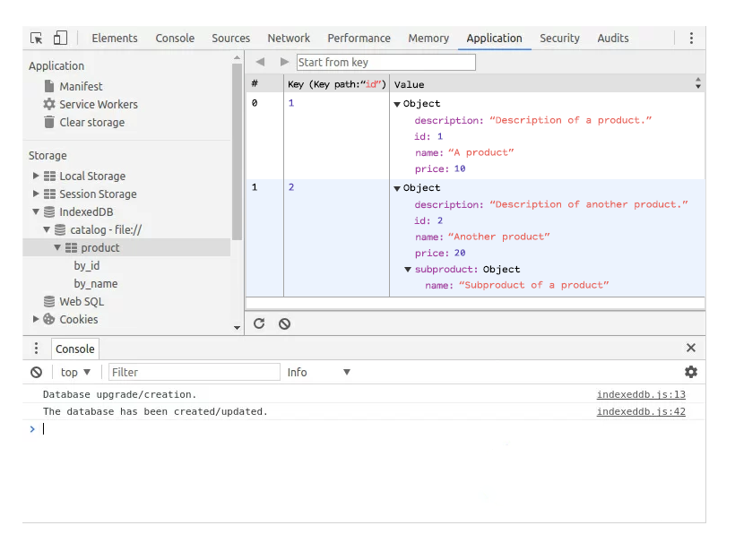Click the price: 20 property
This screenshot has width=735, height=560.
440,253
